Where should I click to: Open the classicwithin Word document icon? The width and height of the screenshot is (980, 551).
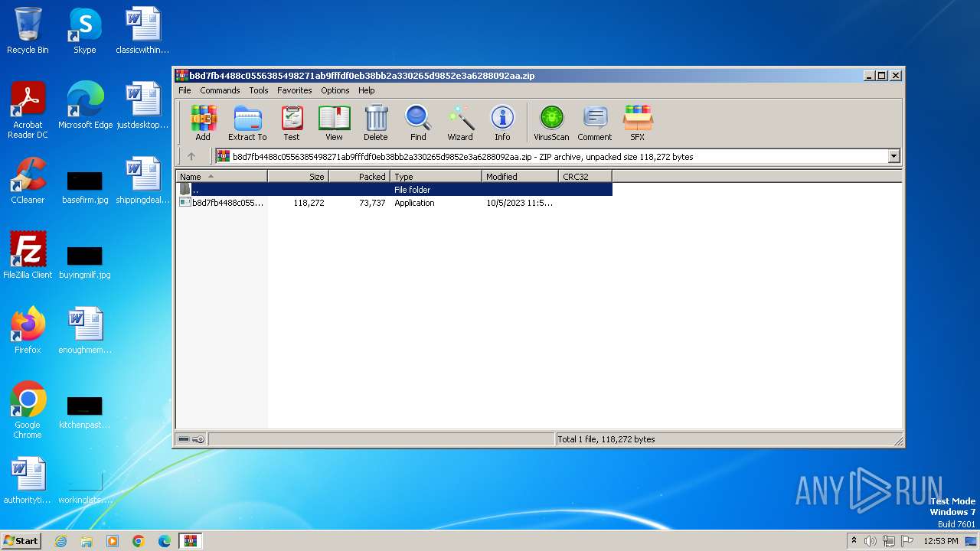[x=142, y=31]
